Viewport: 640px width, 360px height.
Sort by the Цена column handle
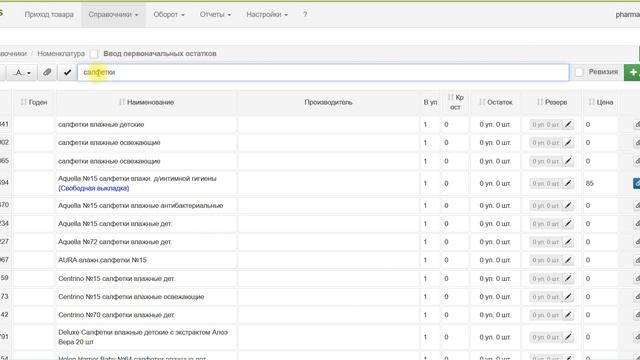tap(591, 102)
